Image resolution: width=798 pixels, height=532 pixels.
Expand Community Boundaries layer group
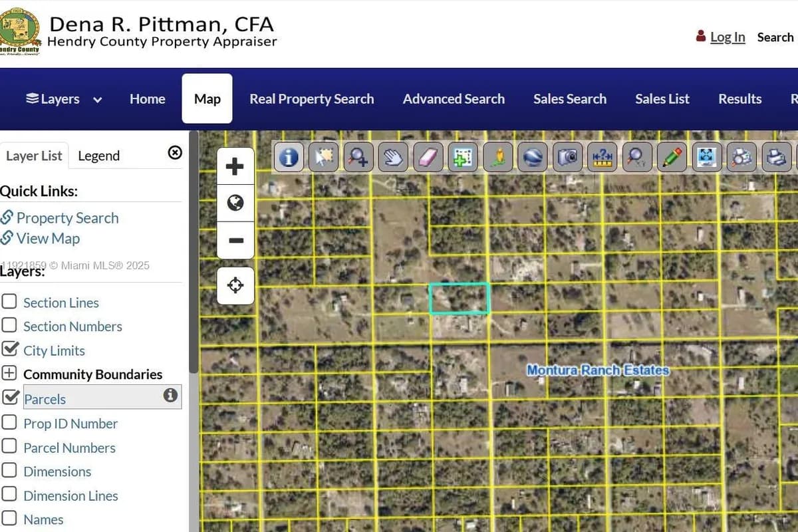[10, 373]
